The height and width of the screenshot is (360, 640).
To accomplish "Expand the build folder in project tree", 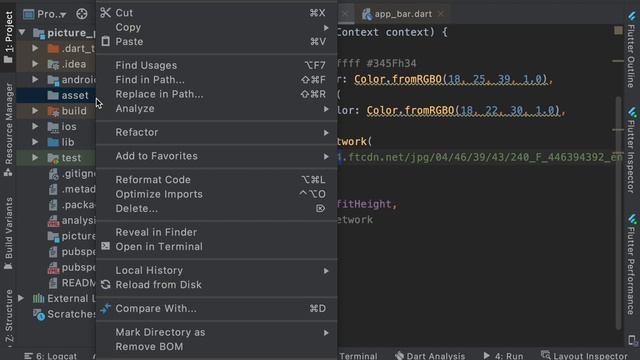I will click(36, 111).
